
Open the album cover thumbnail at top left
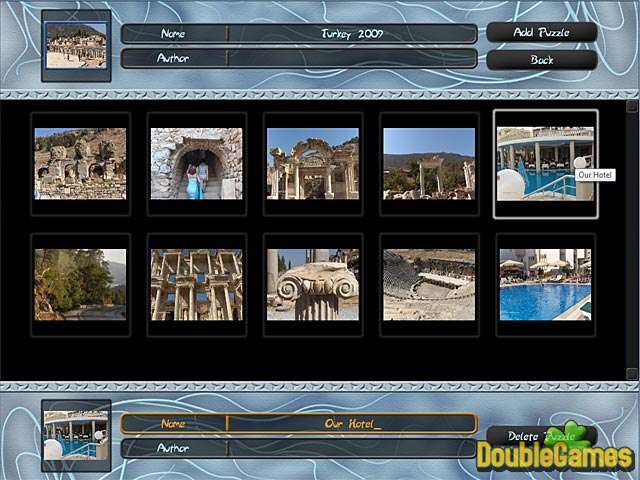click(76, 45)
